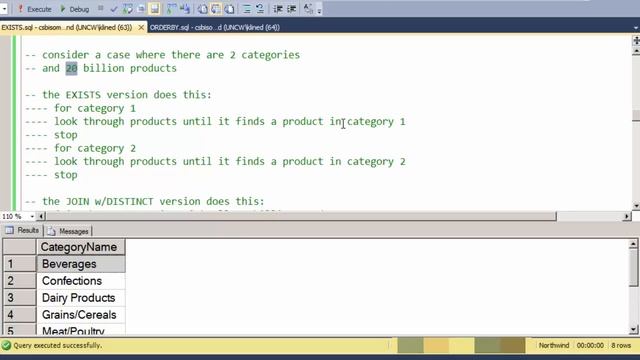Click the CategoryName column header
The width and height of the screenshot is (640, 360).
click(81, 247)
